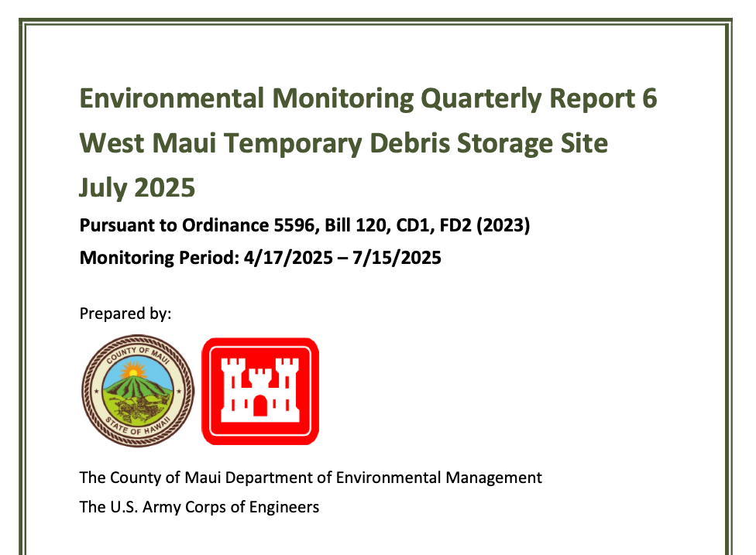This screenshot has width=756, height=555.
Task: Click the title 'Environmental Monitoring Quarterly Report 6'
Action: 368,98
